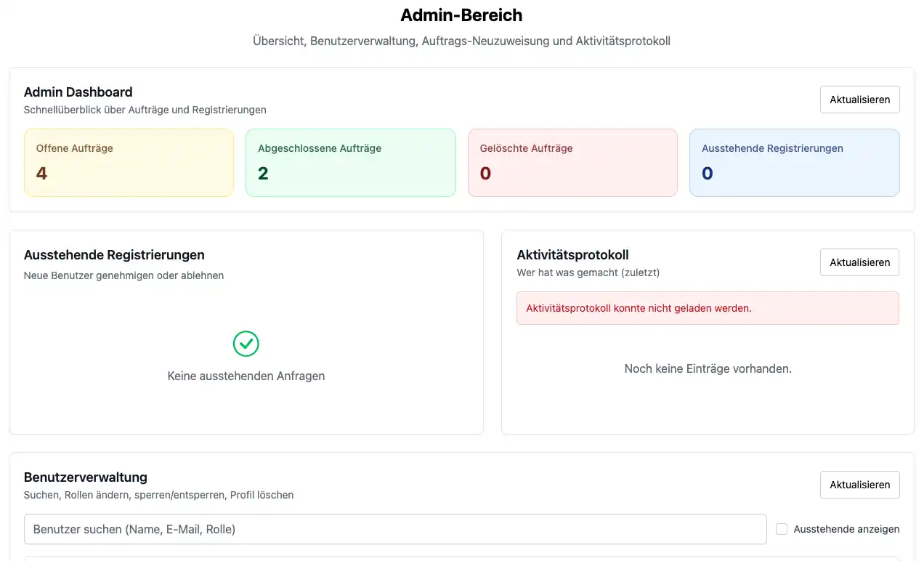
Task: Click Aktualisieren in the Aktivitätsprotokoll panel
Action: [859, 262]
